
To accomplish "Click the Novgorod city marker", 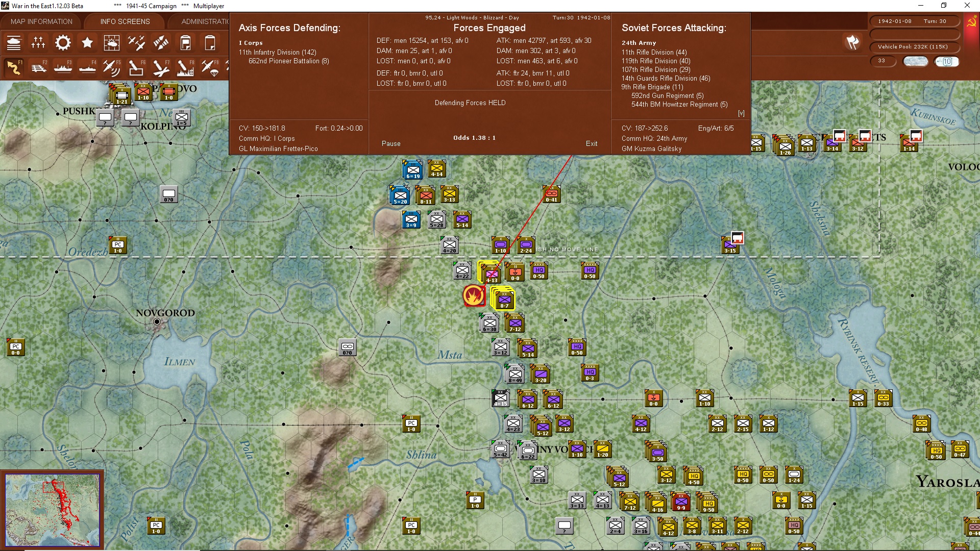I will pyautogui.click(x=157, y=321).
